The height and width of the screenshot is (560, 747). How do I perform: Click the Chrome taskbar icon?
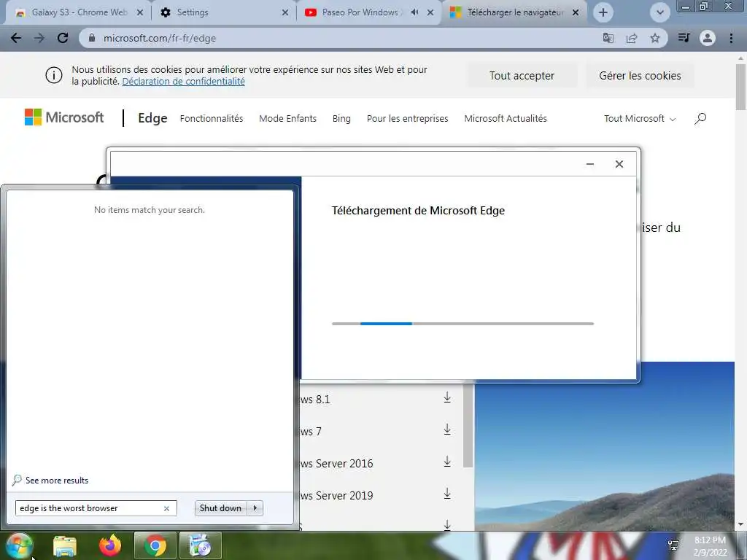(155, 545)
